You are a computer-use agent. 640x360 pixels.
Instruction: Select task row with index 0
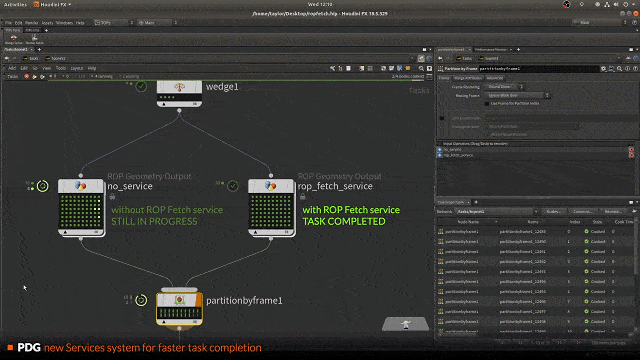(535, 231)
